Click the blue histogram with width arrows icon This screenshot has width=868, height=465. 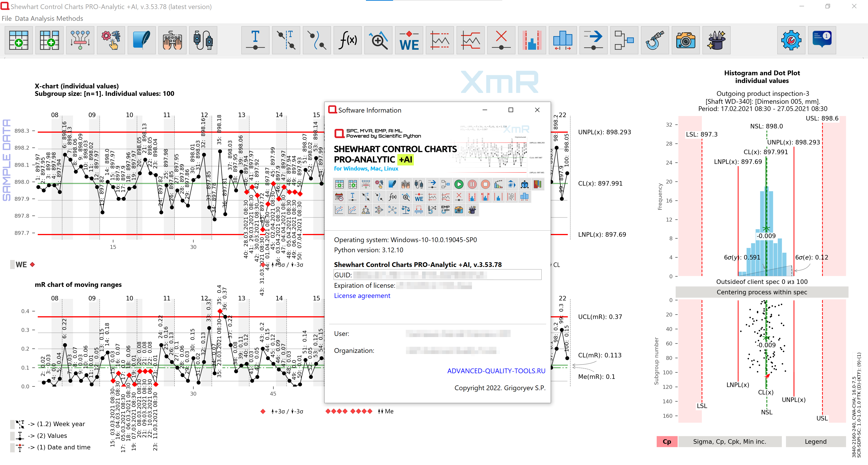562,40
